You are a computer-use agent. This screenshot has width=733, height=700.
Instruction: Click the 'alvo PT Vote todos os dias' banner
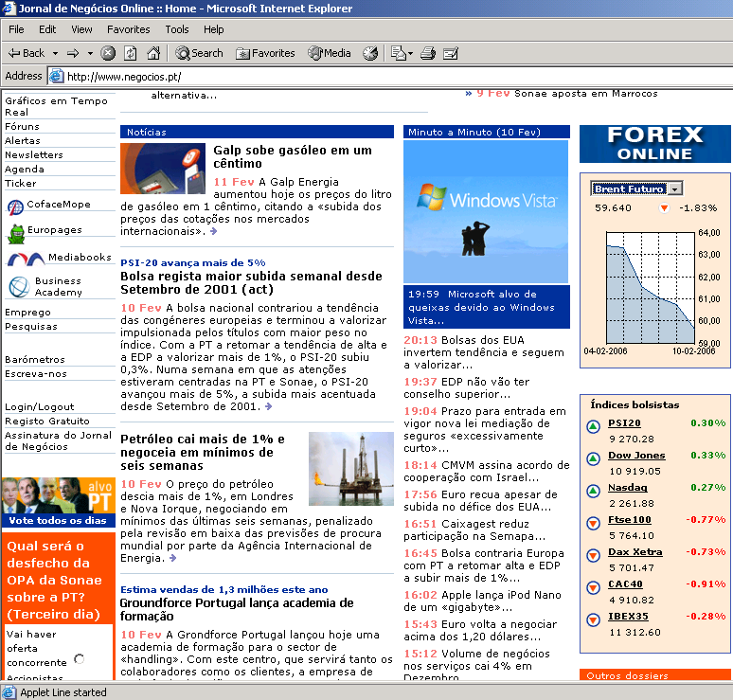tap(59, 502)
